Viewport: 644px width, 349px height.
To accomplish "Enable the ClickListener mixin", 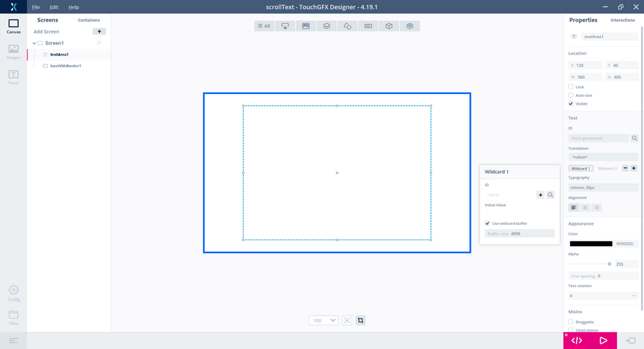I will pos(570,330).
